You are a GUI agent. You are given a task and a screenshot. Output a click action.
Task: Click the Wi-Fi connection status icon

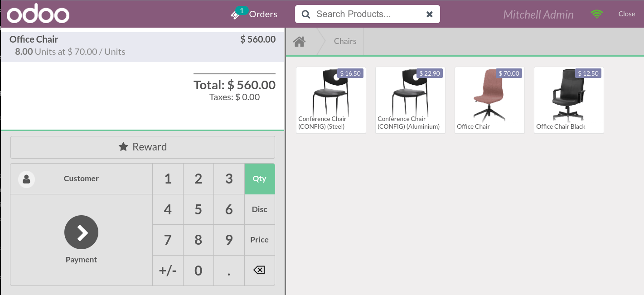pyautogui.click(x=597, y=14)
